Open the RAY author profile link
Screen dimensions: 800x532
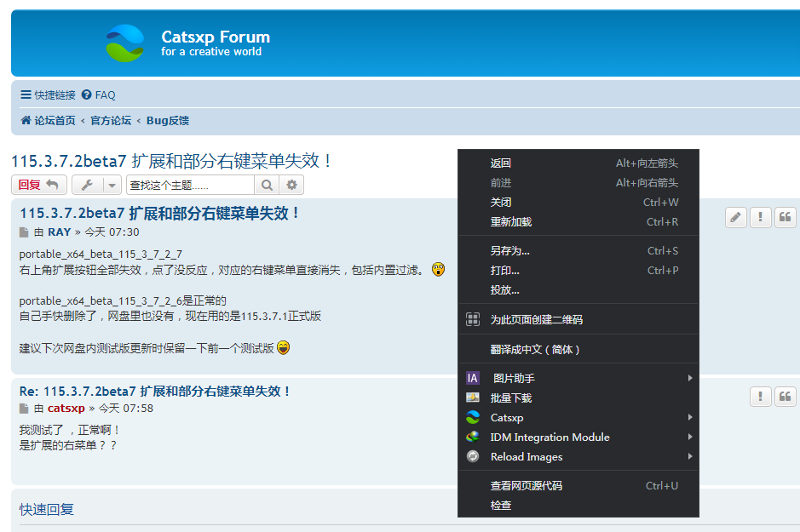pyautogui.click(x=59, y=232)
